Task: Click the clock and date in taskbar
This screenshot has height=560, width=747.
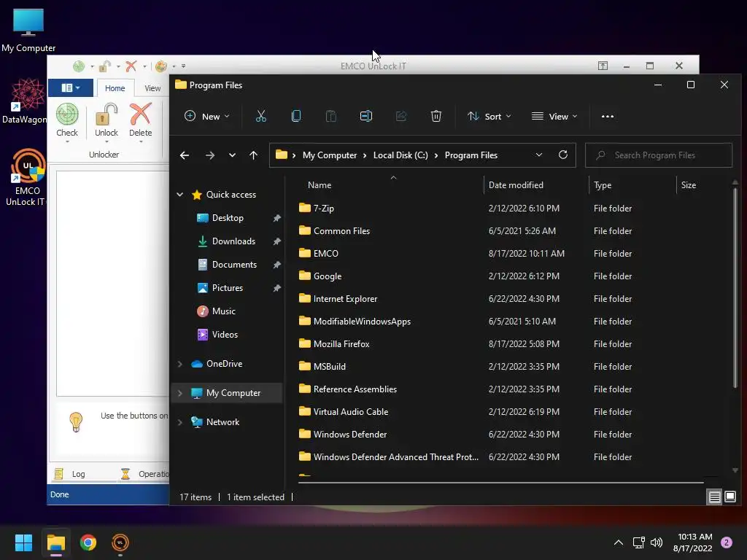Action: pos(692,542)
